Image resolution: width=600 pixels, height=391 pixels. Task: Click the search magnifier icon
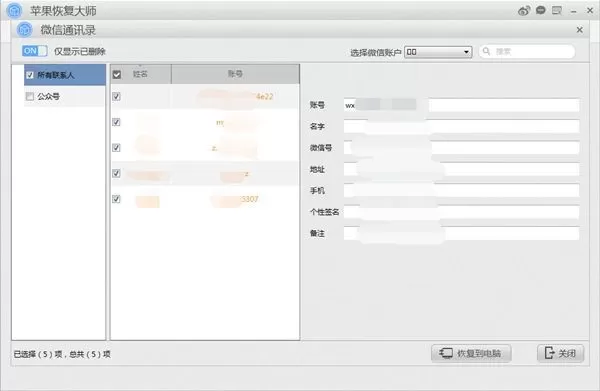[x=486, y=51]
